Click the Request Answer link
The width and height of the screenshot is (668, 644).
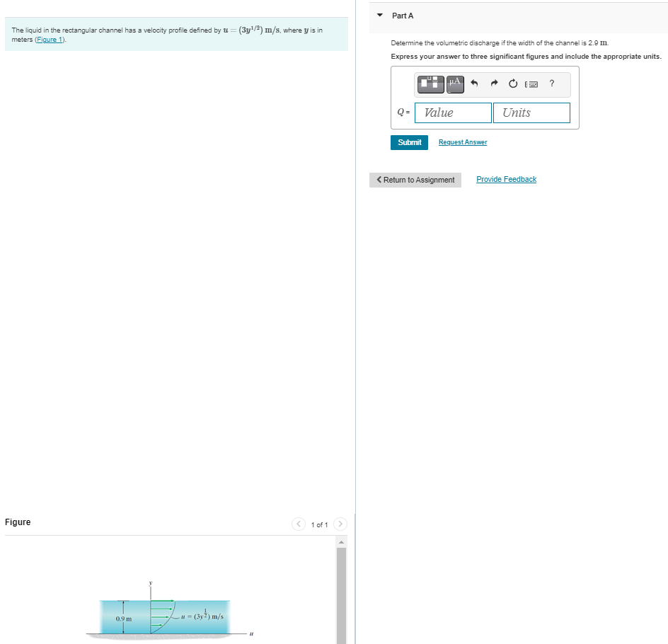click(x=462, y=142)
